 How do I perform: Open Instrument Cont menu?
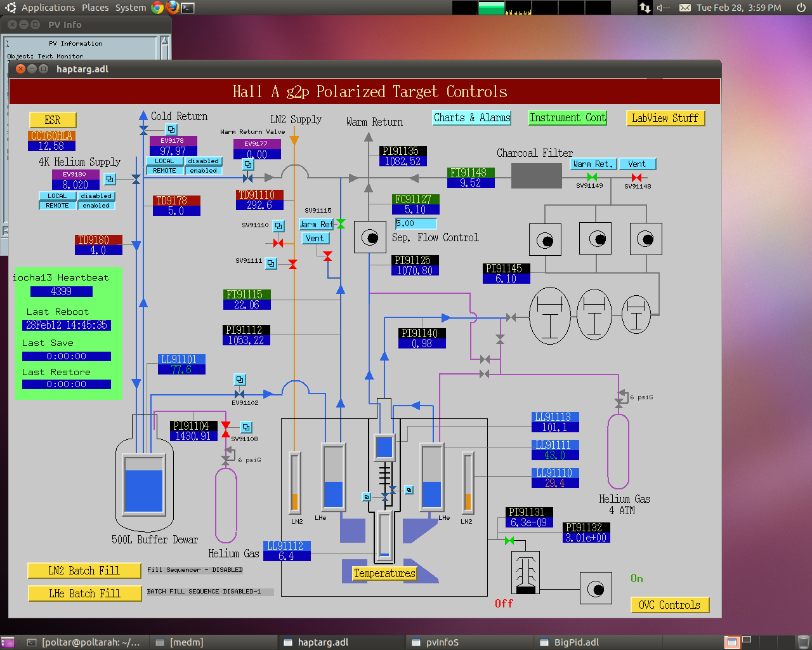(568, 117)
